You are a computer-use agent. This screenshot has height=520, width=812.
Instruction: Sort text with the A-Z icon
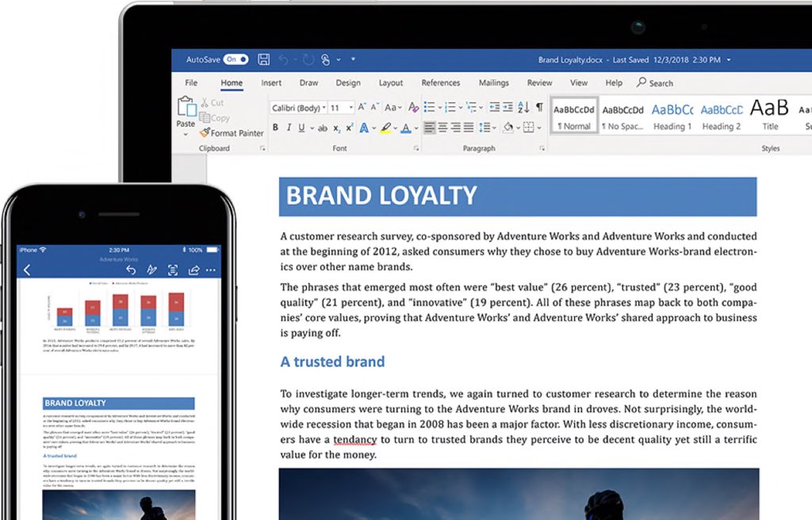click(523, 107)
